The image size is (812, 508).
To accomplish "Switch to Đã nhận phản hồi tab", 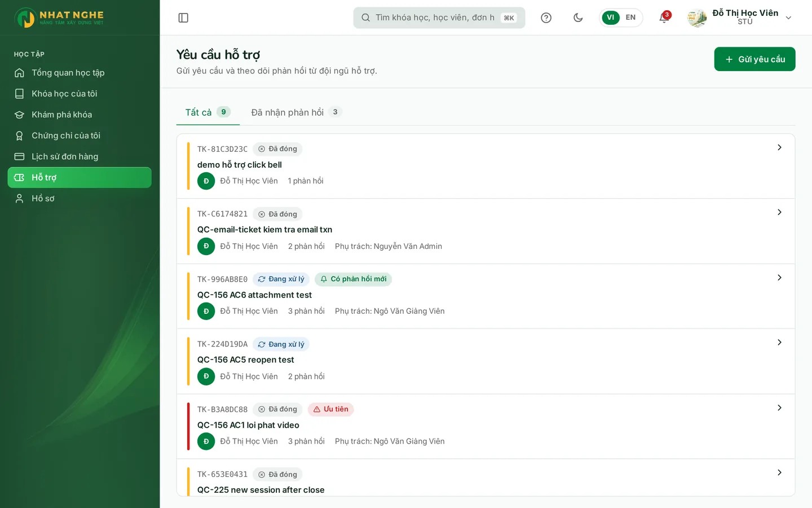I will coord(297,112).
